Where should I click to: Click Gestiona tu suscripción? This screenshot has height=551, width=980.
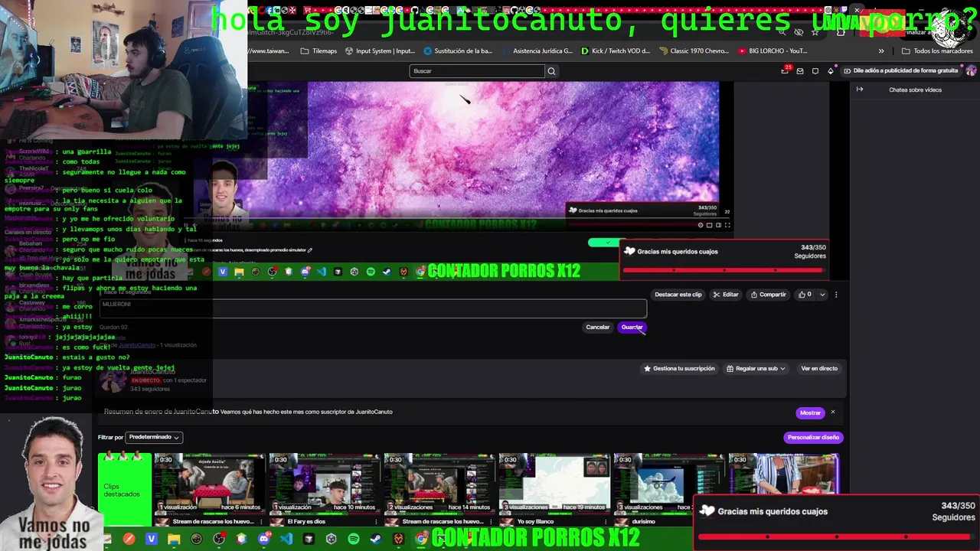678,369
